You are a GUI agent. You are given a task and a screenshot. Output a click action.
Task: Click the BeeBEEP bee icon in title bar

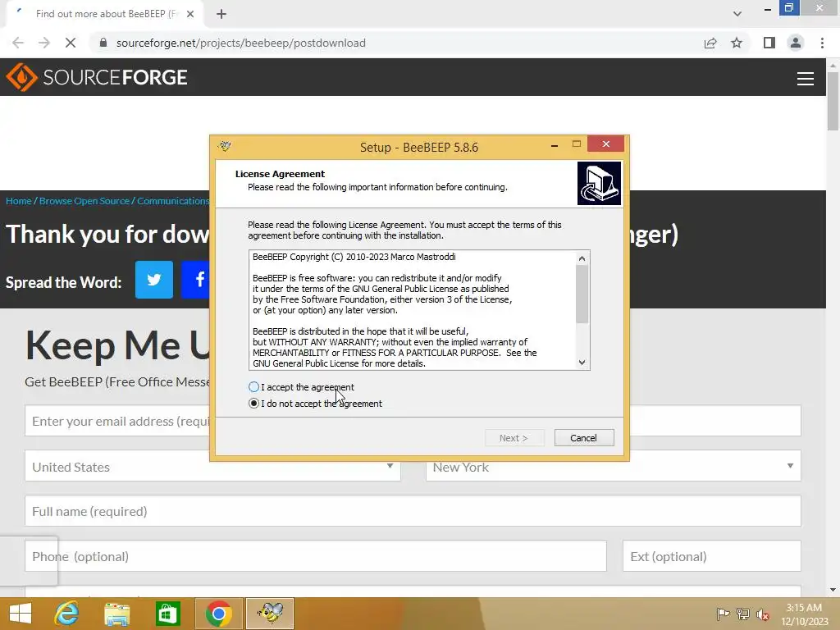[225, 146]
